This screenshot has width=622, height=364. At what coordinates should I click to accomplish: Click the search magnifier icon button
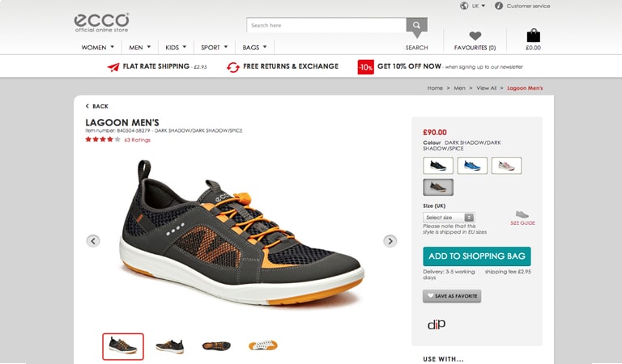pos(416,25)
